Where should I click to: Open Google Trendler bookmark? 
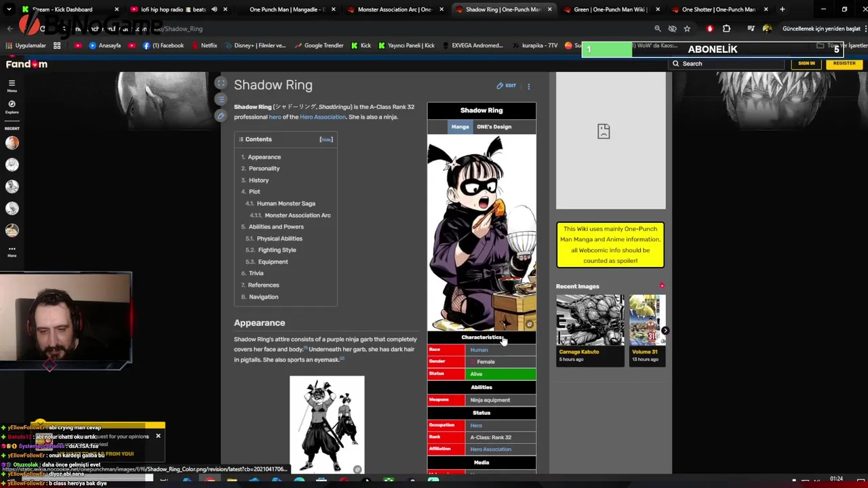pyautogui.click(x=319, y=45)
